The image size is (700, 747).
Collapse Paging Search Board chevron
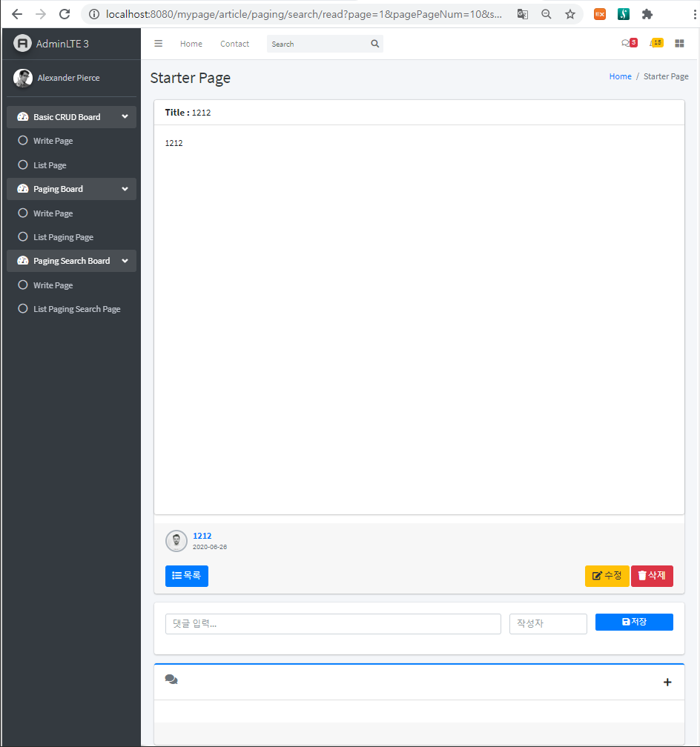click(125, 261)
